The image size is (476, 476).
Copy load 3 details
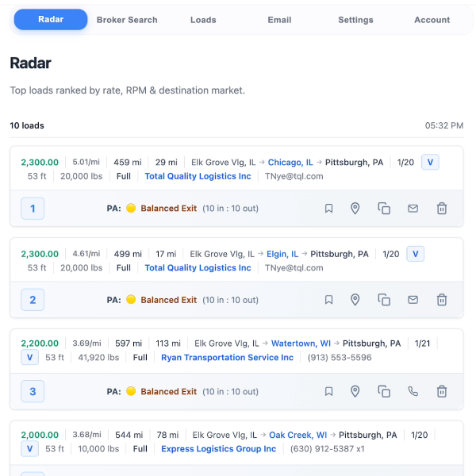pyautogui.click(x=384, y=391)
